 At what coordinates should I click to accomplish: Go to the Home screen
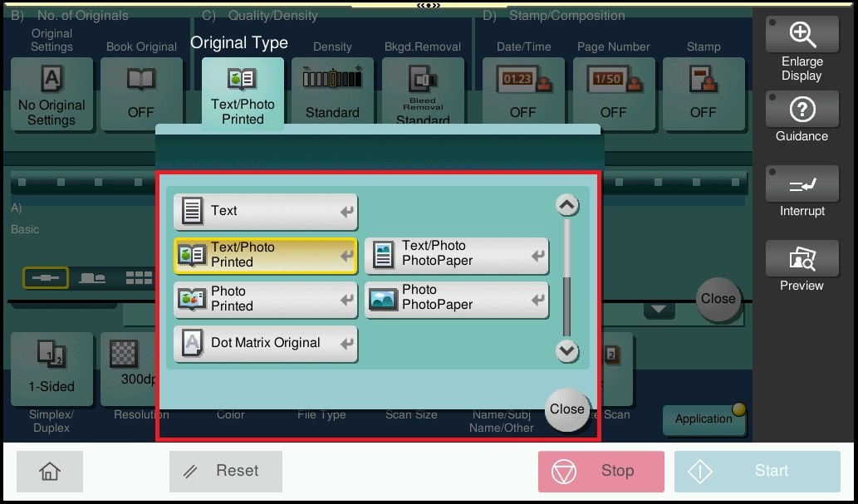coord(50,472)
